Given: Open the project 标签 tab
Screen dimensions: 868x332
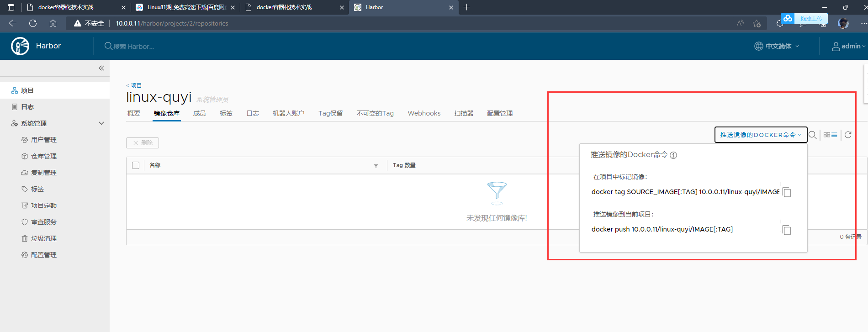Looking at the screenshot, I should (226, 113).
